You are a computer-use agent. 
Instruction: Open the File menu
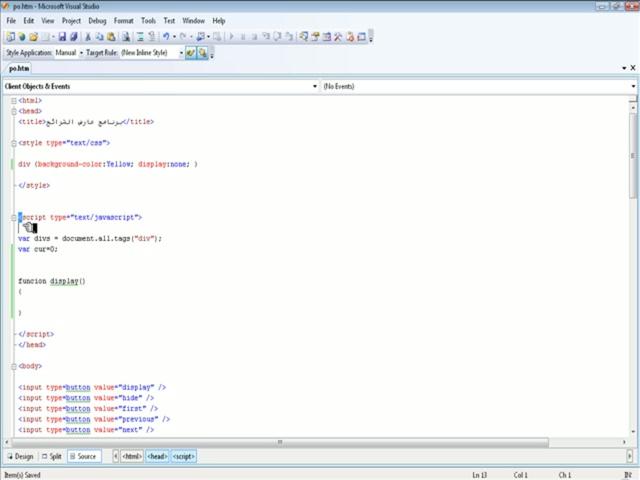(11, 20)
